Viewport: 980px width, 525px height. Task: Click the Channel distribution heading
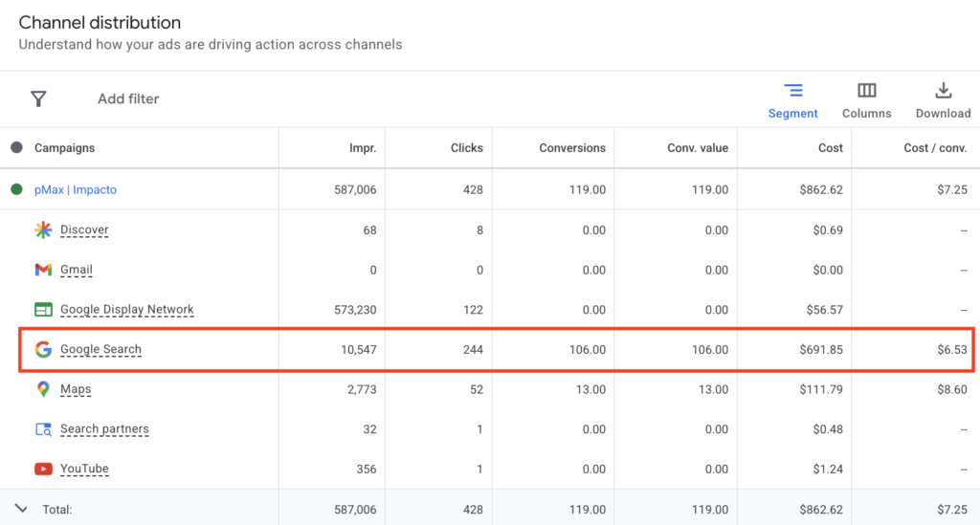(x=100, y=23)
